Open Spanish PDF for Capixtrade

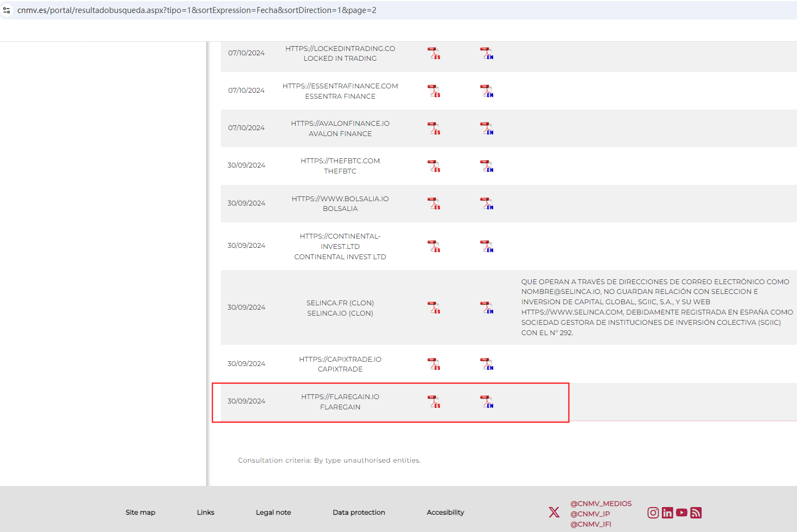[x=434, y=364]
